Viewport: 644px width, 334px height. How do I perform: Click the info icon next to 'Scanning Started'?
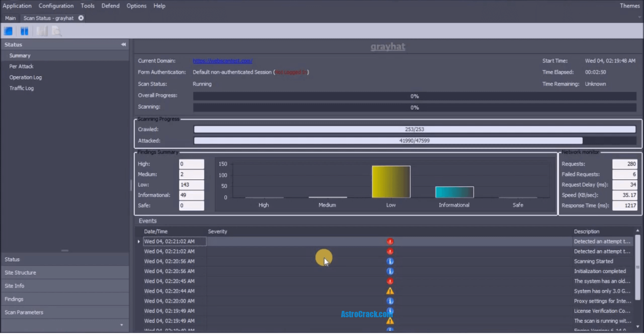click(390, 261)
